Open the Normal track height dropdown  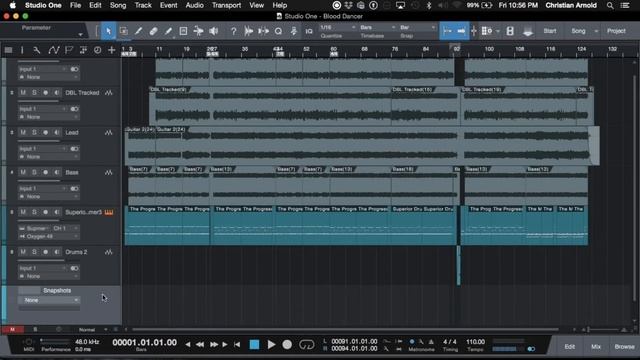(x=93, y=329)
